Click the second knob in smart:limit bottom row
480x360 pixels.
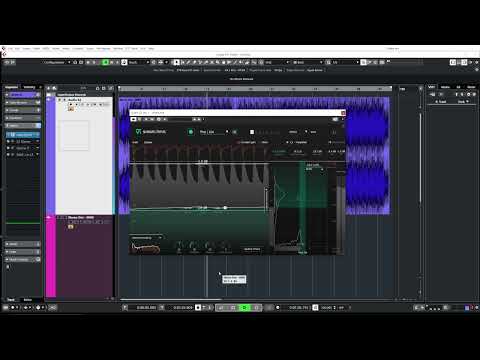[x=194, y=246]
